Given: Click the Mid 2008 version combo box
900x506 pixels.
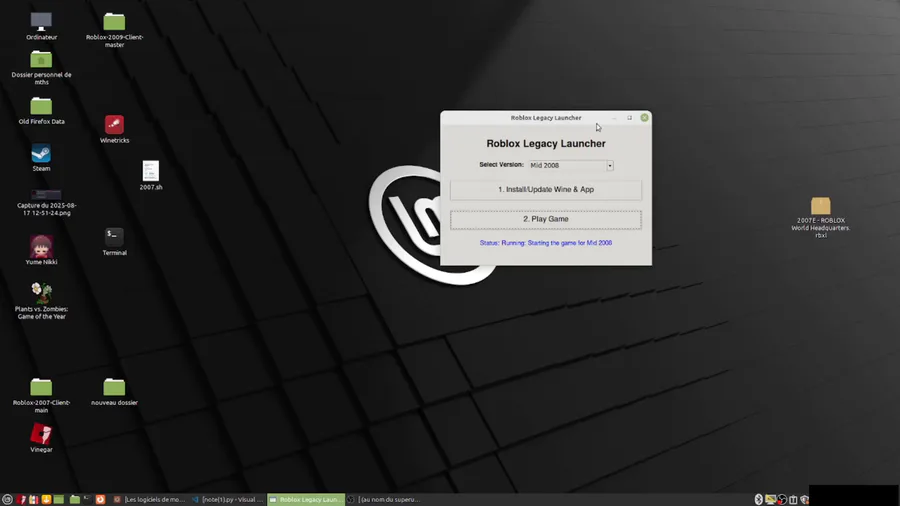Looking at the screenshot, I should click(x=571, y=165).
